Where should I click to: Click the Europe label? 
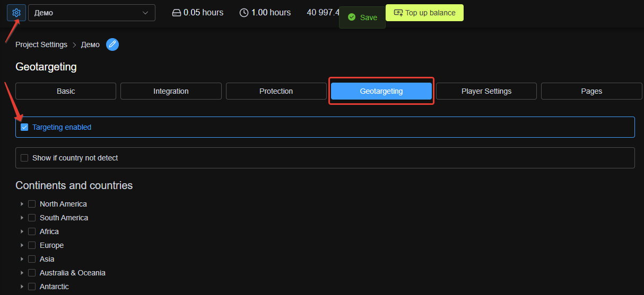click(x=51, y=245)
